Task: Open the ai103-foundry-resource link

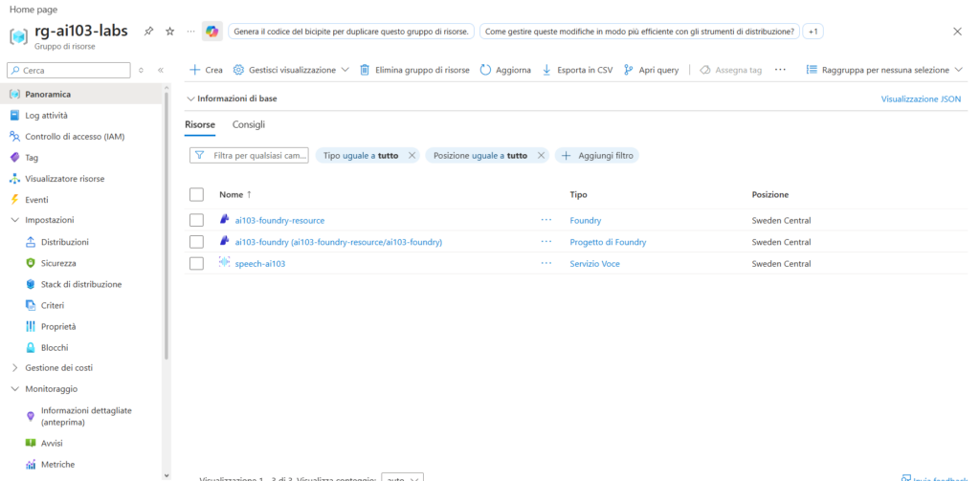Action: coord(279,220)
